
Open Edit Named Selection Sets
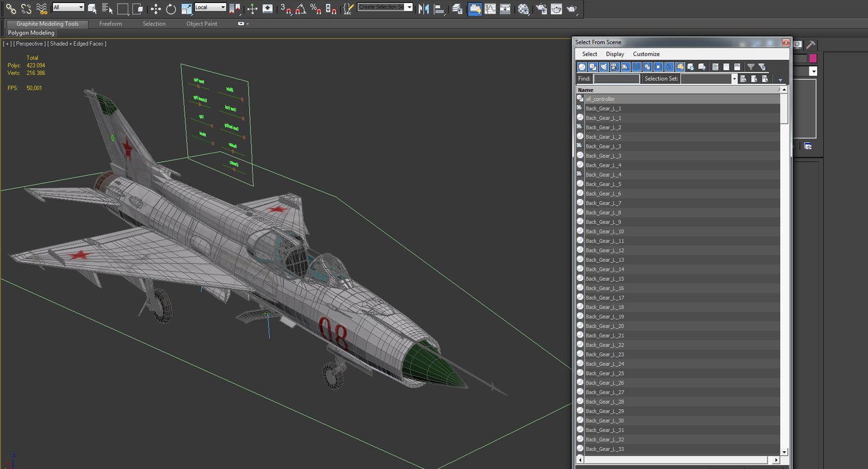[348, 8]
